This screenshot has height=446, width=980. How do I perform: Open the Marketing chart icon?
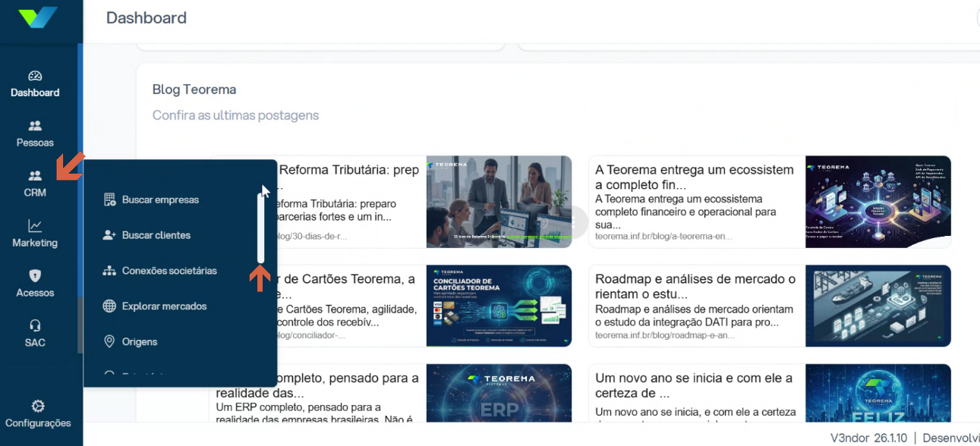coord(35,226)
